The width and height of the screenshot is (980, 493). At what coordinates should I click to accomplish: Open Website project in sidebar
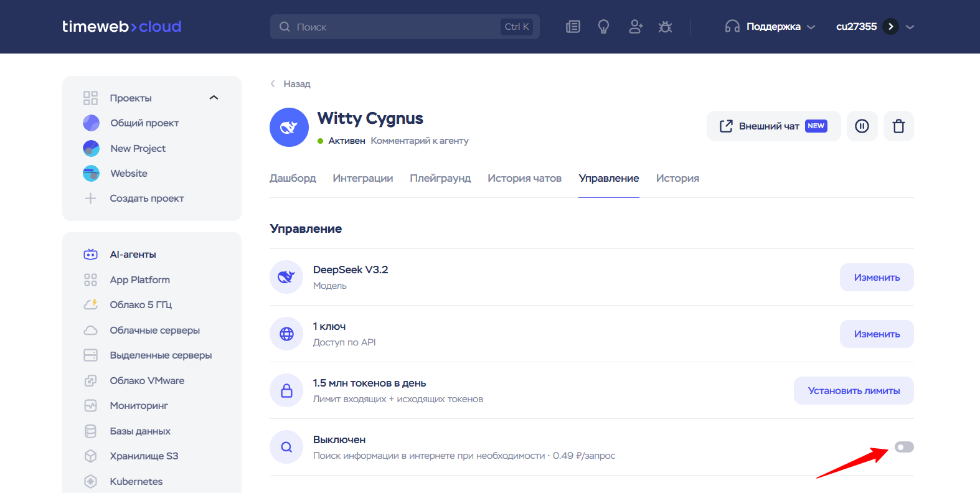[129, 173]
